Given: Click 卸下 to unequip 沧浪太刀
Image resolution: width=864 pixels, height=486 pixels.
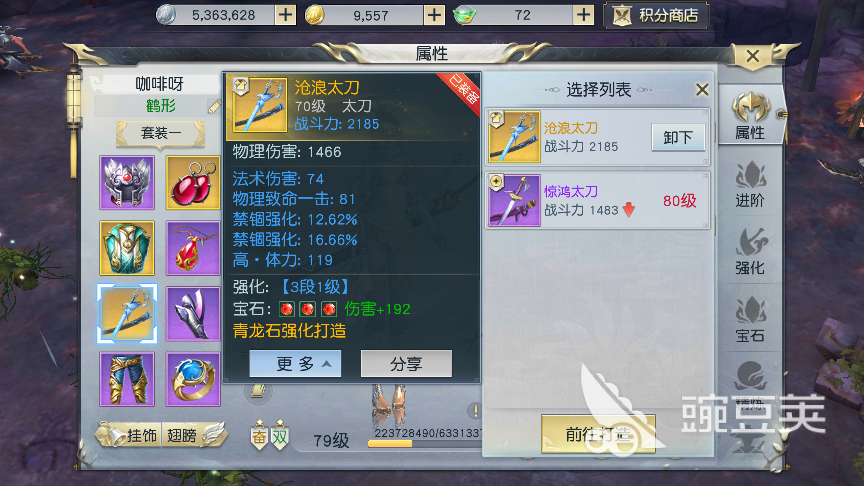Looking at the screenshot, I should tap(678, 137).
